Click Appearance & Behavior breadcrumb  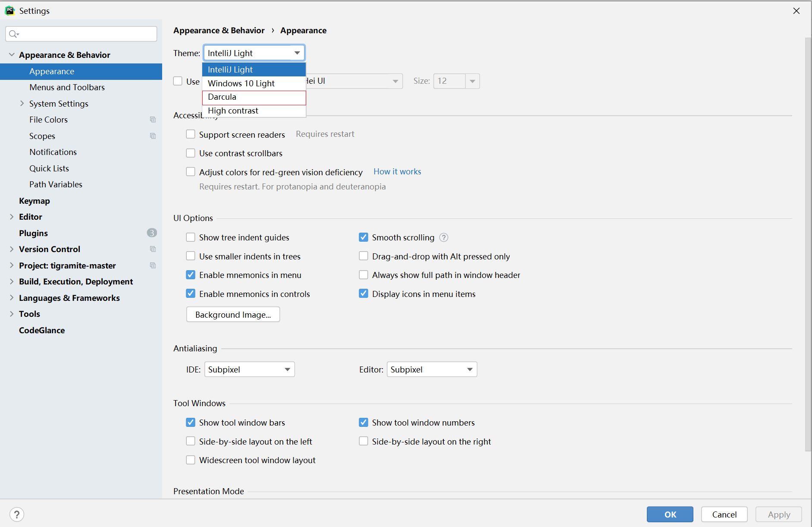click(219, 30)
